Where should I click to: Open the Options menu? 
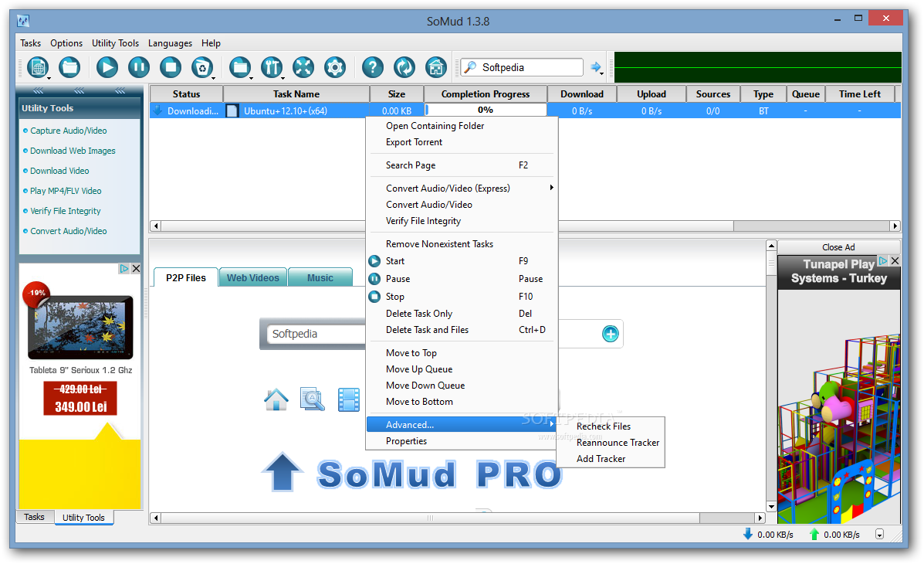coord(66,43)
